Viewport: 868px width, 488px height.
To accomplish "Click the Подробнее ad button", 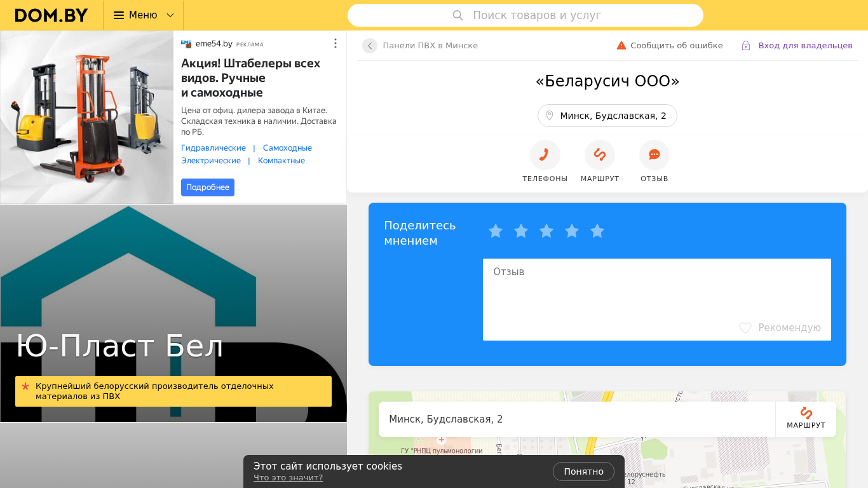I will [208, 187].
